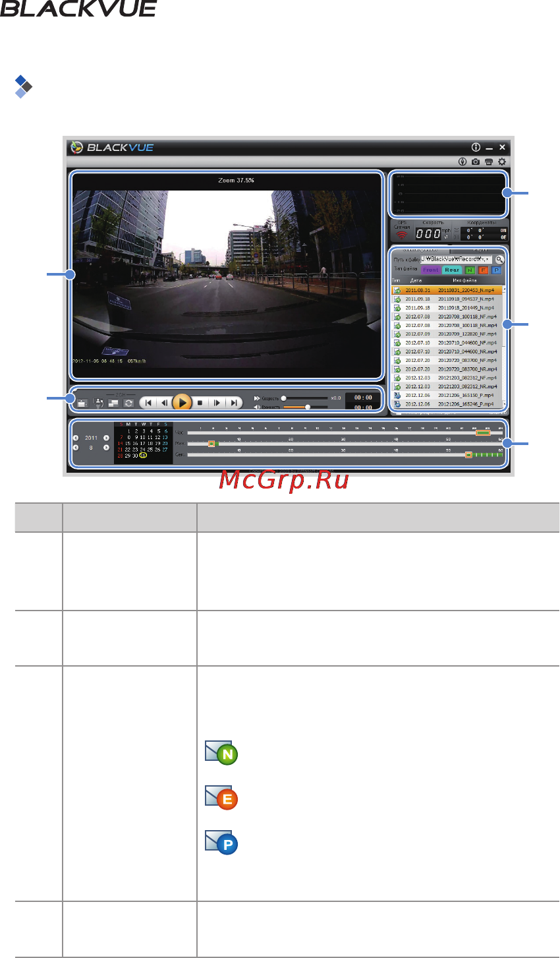Viewport: 560px width, 958px height.
Task: Select file 20110831_220453_N.mp4
Action: pos(447,290)
